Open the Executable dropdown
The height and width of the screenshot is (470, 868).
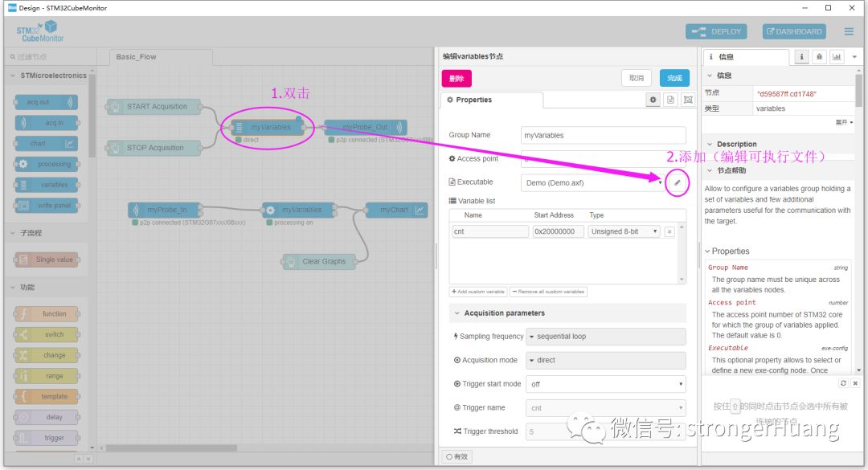click(592, 182)
